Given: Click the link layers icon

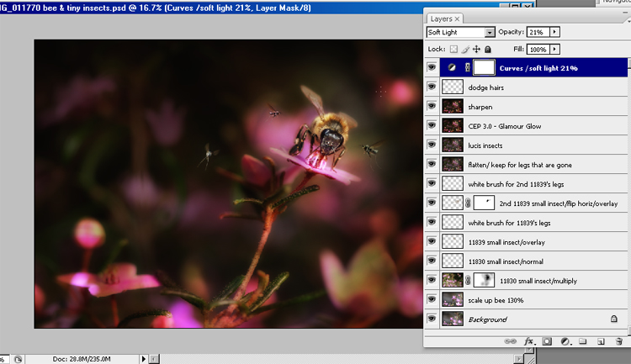Looking at the screenshot, I should (511, 341).
